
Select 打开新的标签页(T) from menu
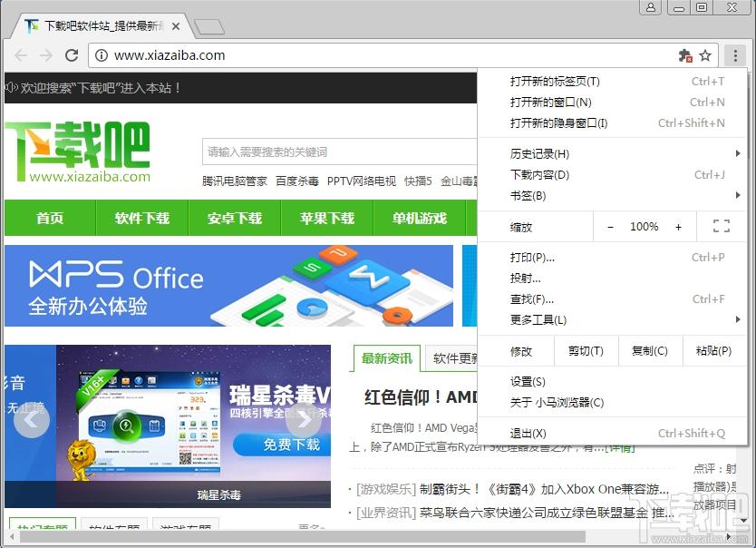[x=612, y=81]
